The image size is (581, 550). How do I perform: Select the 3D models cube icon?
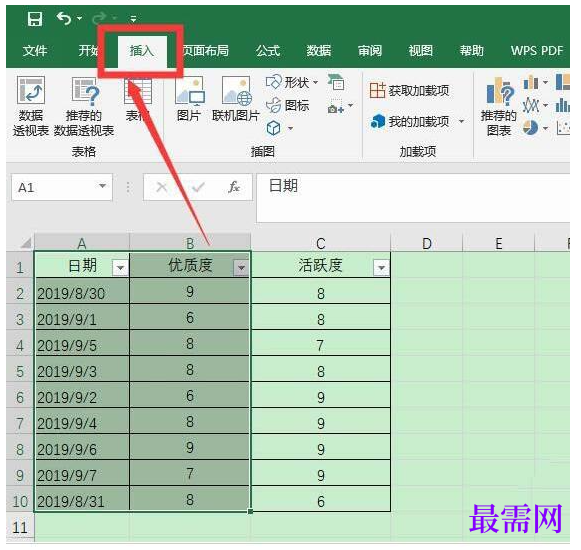tap(273, 128)
